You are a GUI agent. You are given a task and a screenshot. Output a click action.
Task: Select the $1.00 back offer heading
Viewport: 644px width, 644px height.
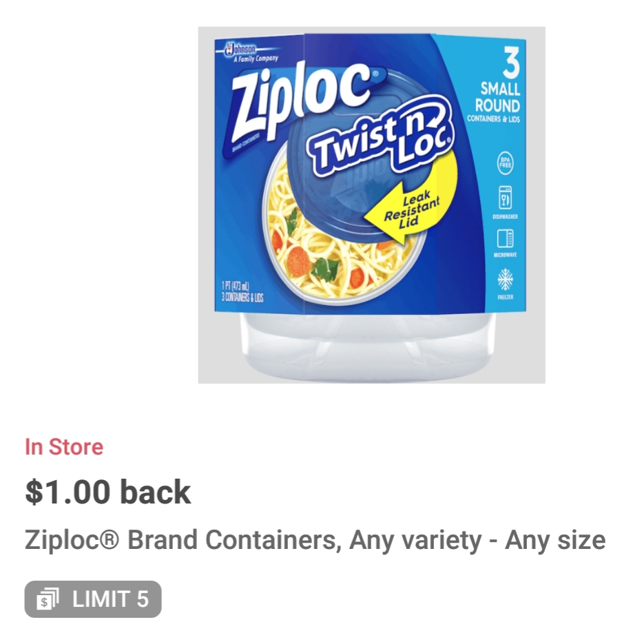[108, 492]
